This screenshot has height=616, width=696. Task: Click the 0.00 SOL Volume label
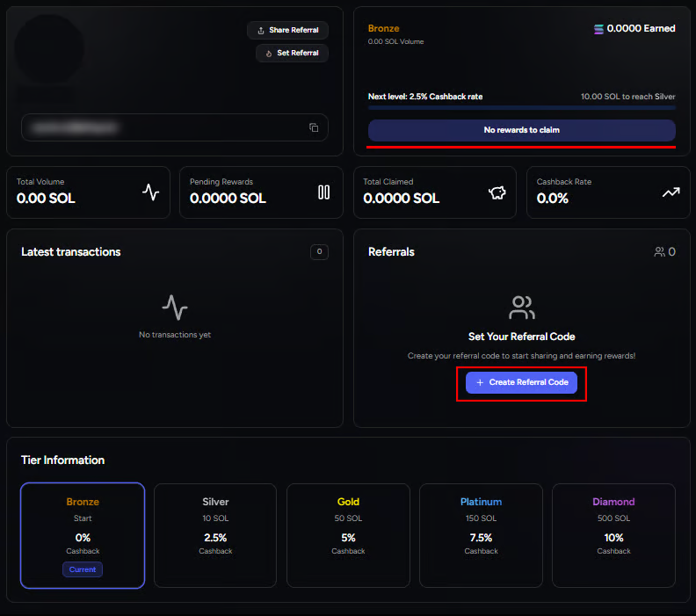(395, 41)
